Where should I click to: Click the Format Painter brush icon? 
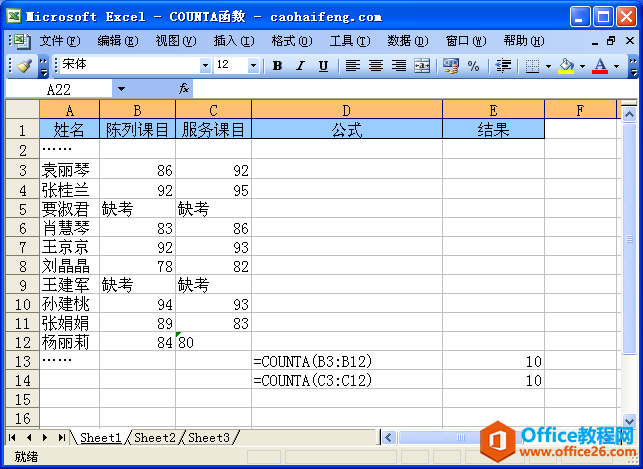[25, 65]
